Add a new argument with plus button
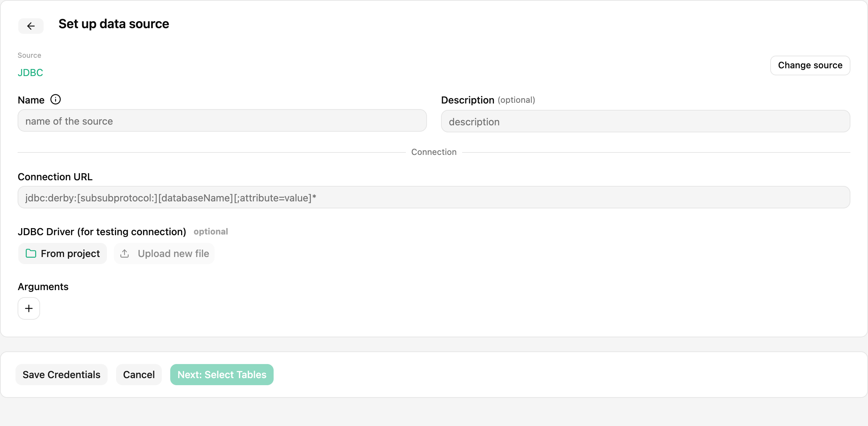This screenshot has height=426, width=868. pos(29,308)
